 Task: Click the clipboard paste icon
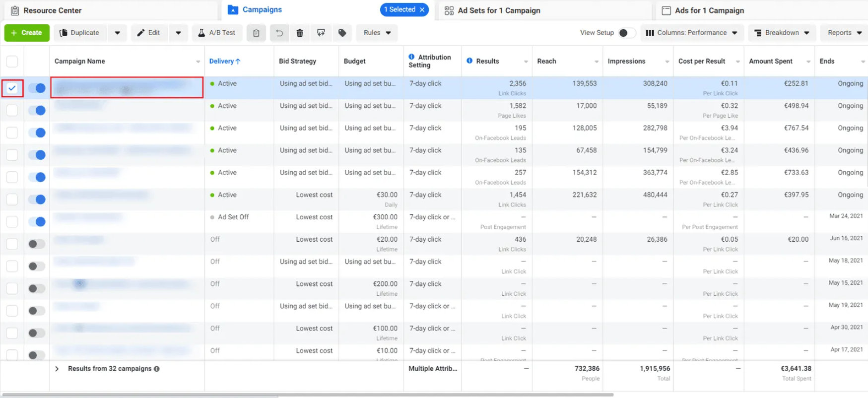[256, 33]
